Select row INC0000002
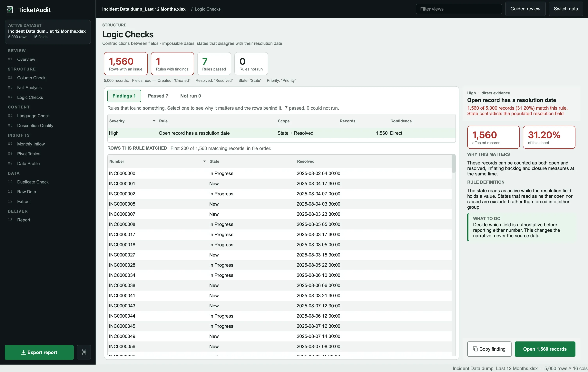 (279, 194)
